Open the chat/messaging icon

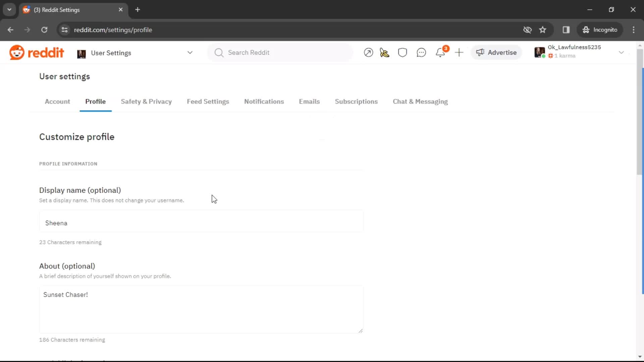421,53
